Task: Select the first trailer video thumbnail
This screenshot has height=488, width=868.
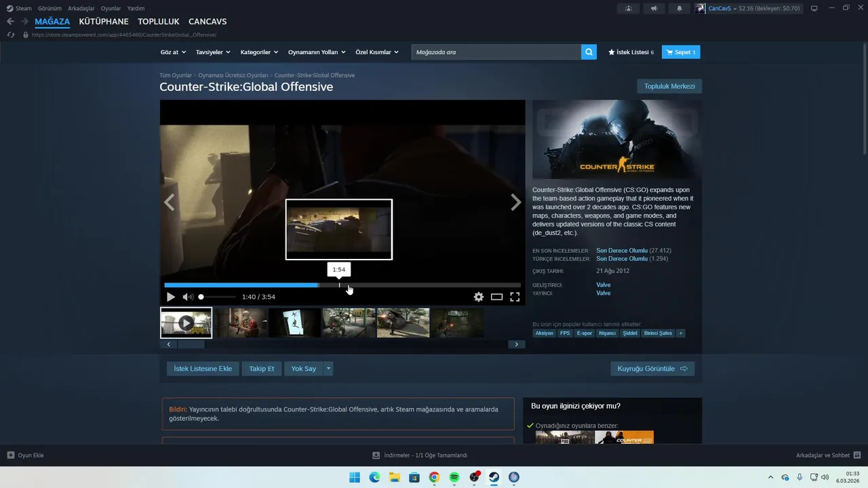Action: pos(186,323)
